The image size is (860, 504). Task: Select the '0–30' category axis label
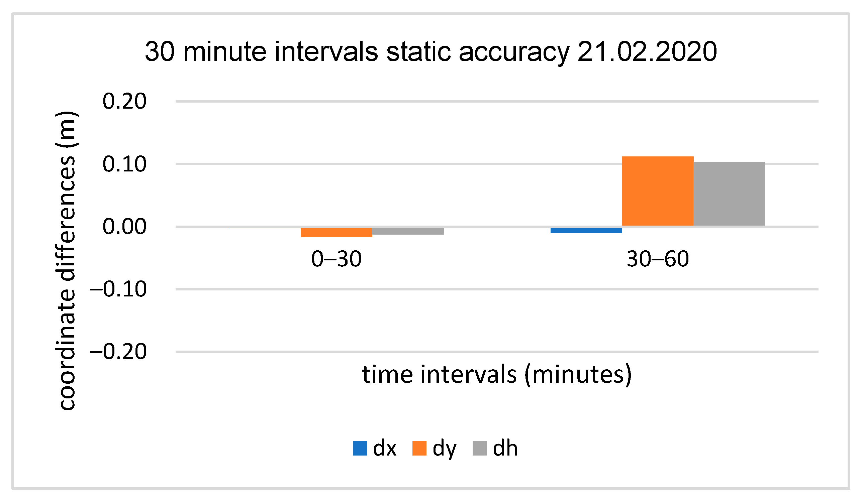pyautogui.click(x=337, y=259)
